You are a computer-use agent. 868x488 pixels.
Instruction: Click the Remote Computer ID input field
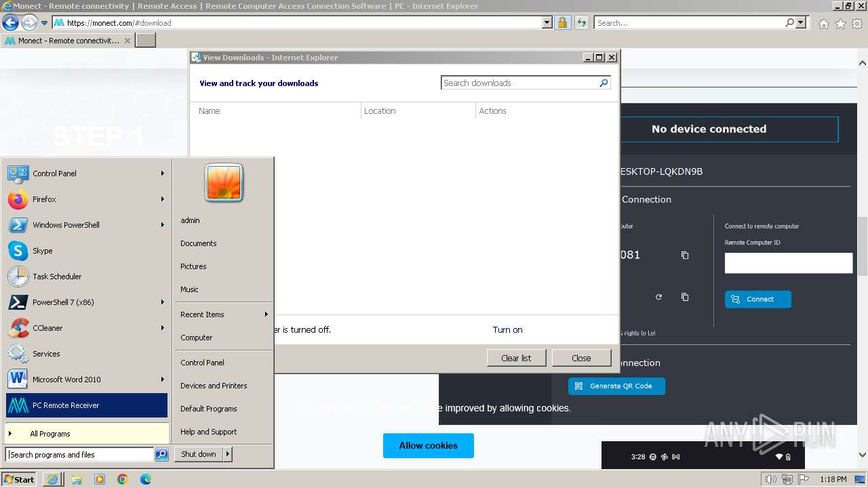coord(789,263)
